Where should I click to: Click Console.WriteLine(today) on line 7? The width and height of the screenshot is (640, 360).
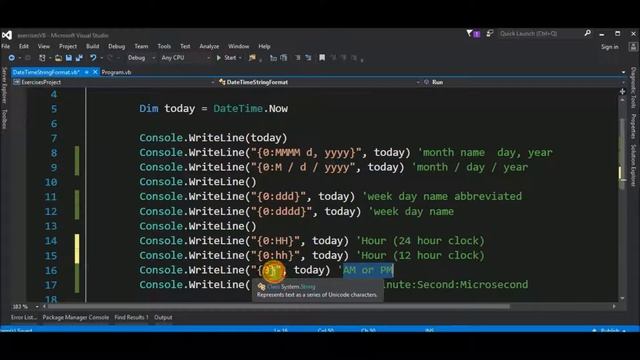(x=213, y=138)
